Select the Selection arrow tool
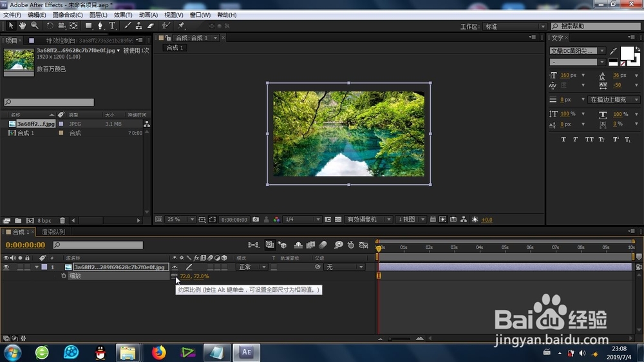Viewport: 644px width, 362px height. 11,26
